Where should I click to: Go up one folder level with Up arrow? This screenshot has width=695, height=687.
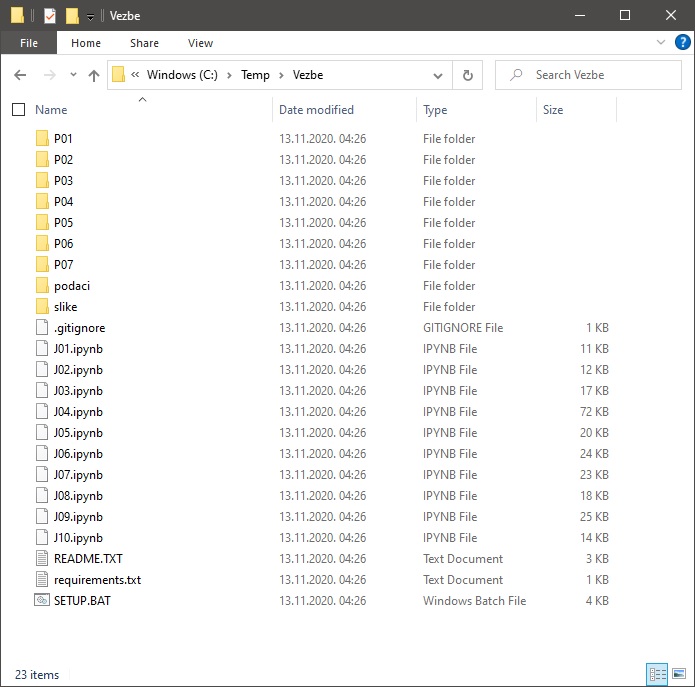pos(94,75)
